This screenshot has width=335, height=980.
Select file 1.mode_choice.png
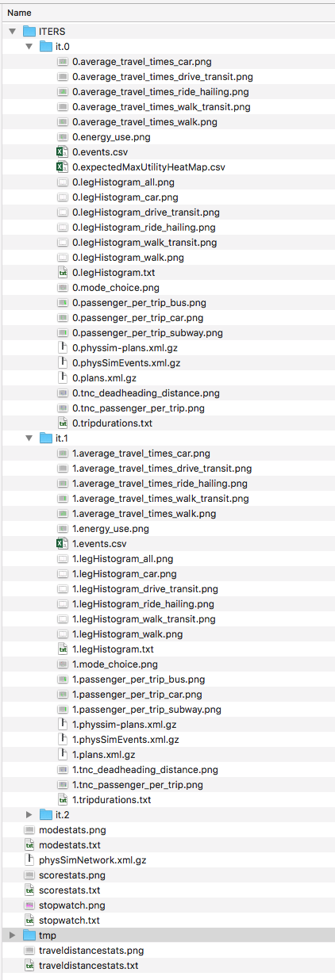click(x=115, y=664)
